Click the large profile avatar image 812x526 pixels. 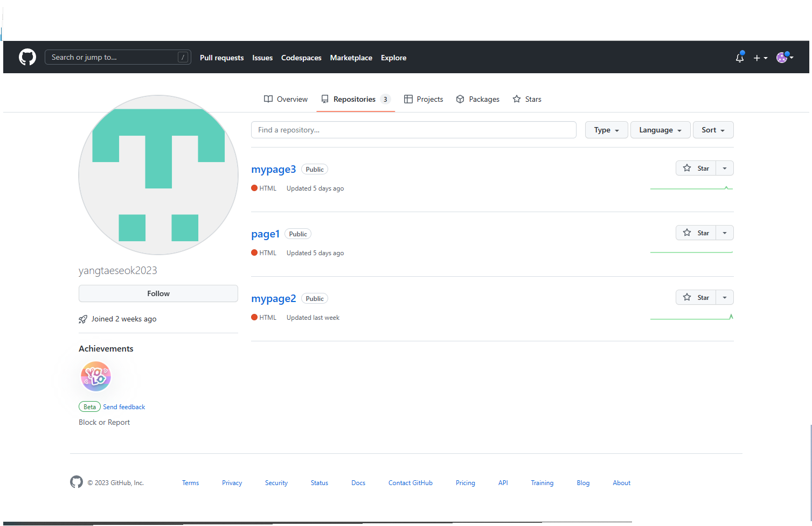[x=158, y=175]
